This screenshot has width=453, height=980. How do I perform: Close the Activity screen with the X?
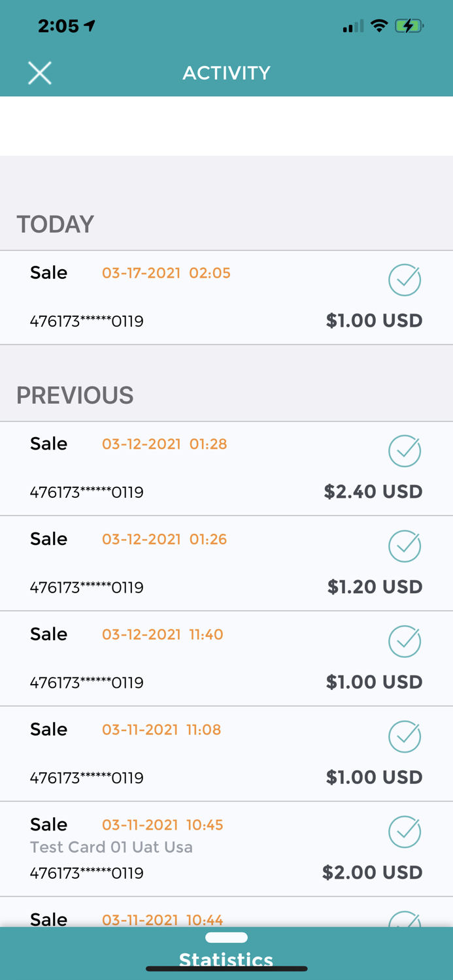39,73
